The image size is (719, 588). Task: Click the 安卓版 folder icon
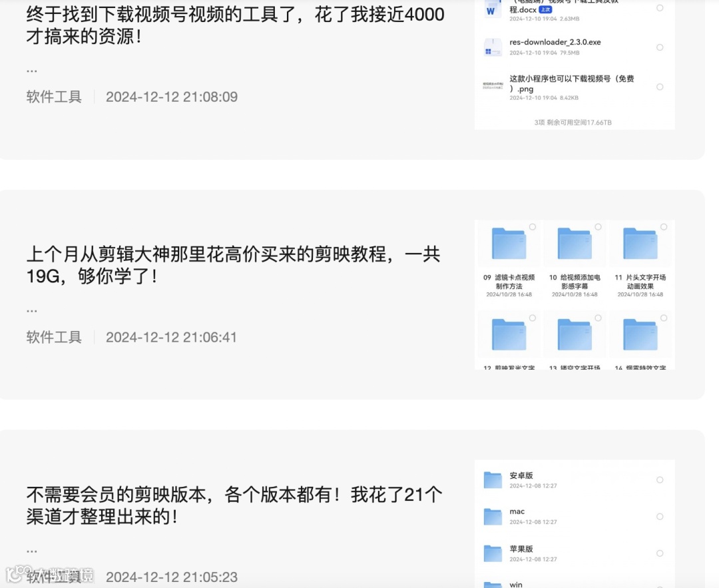click(493, 479)
